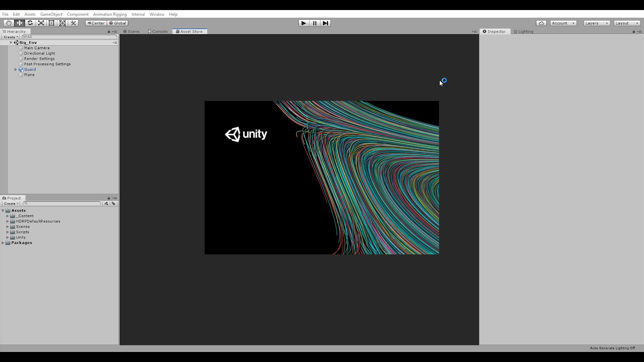This screenshot has height=362, width=644.
Task: Toggle the Project panel lock
Action: coord(109,198)
